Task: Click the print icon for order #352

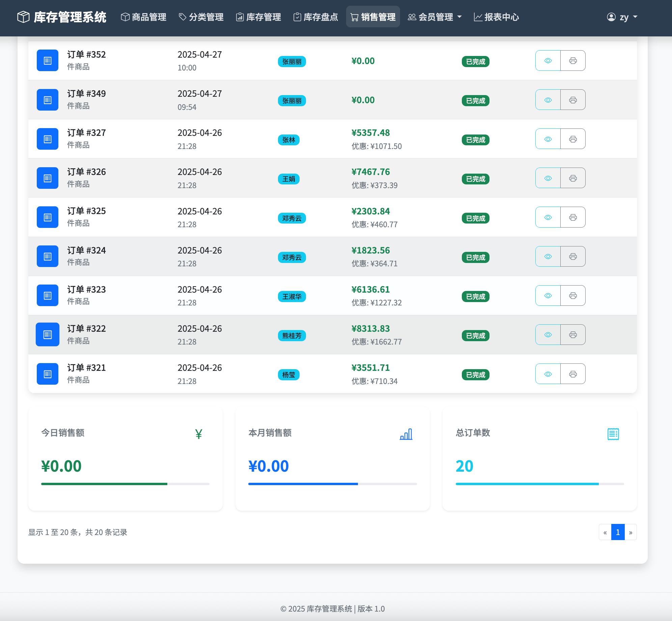Action: [573, 61]
